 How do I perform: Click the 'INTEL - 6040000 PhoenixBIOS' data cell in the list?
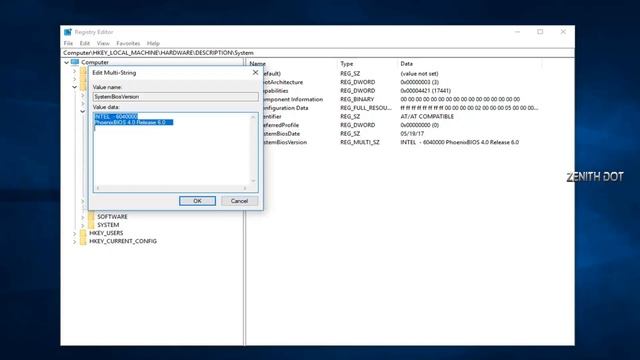[460, 142]
